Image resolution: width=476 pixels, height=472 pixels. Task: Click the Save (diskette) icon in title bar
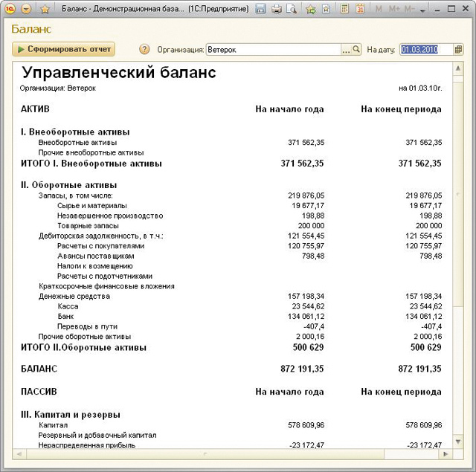[260, 9]
